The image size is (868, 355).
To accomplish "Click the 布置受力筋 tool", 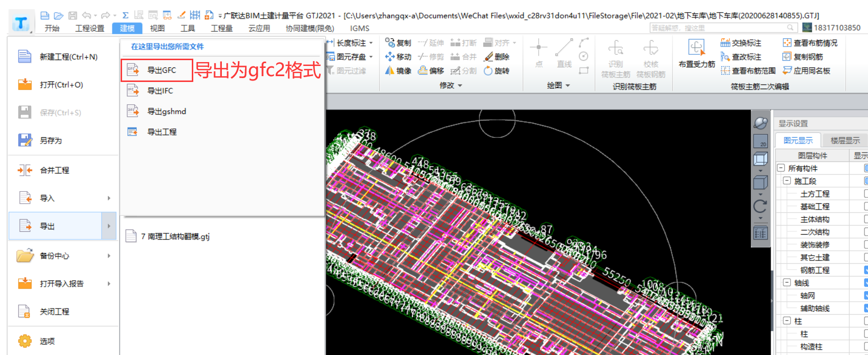I will click(x=697, y=54).
